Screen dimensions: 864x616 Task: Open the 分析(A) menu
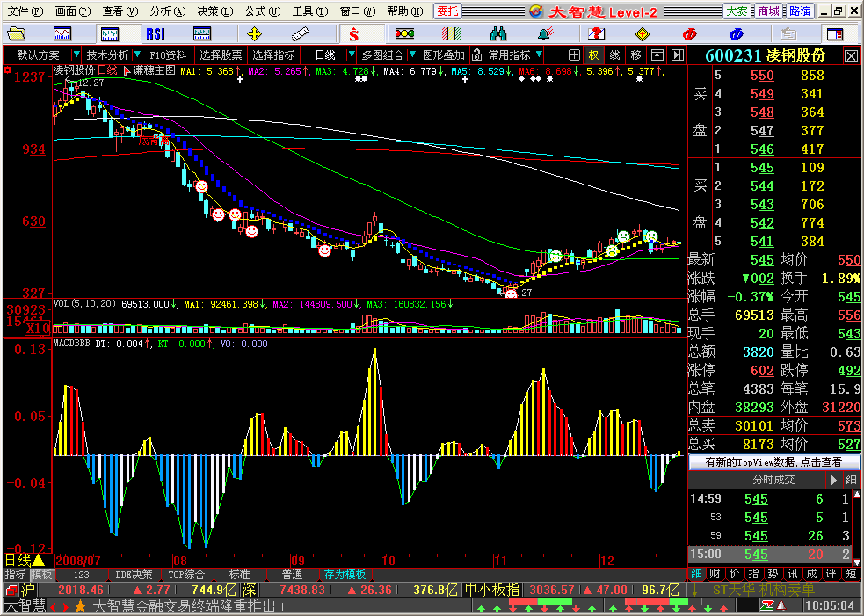pyautogui.click(x=168, y=11)
